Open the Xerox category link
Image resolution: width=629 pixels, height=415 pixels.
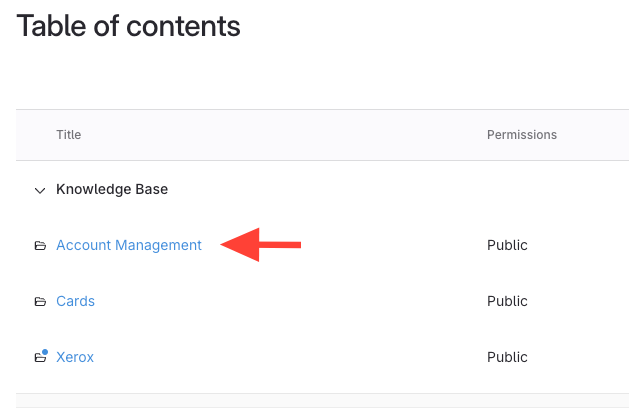coord(75,357)
